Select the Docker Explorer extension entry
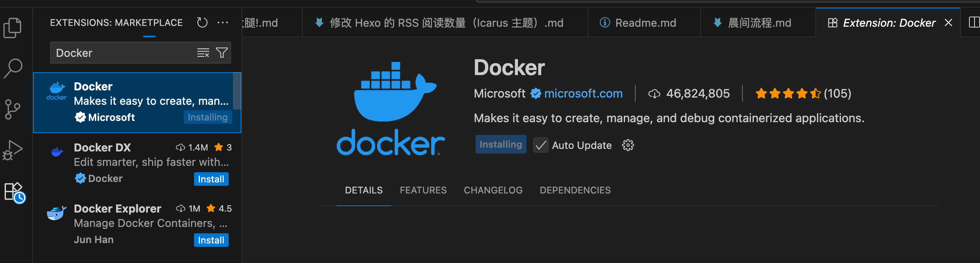 (x=137, y=224)
